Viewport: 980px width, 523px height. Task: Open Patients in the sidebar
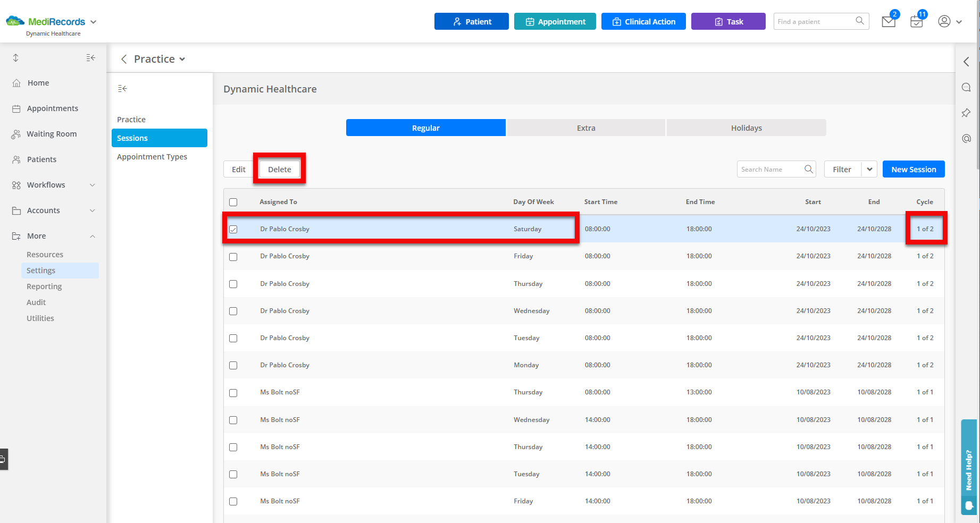(41, 159)
